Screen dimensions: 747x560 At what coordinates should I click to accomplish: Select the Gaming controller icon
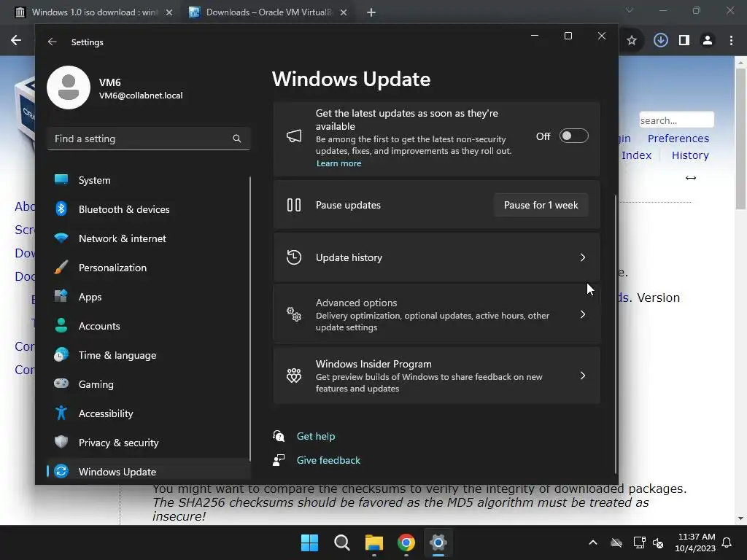(x=61, y=384)
